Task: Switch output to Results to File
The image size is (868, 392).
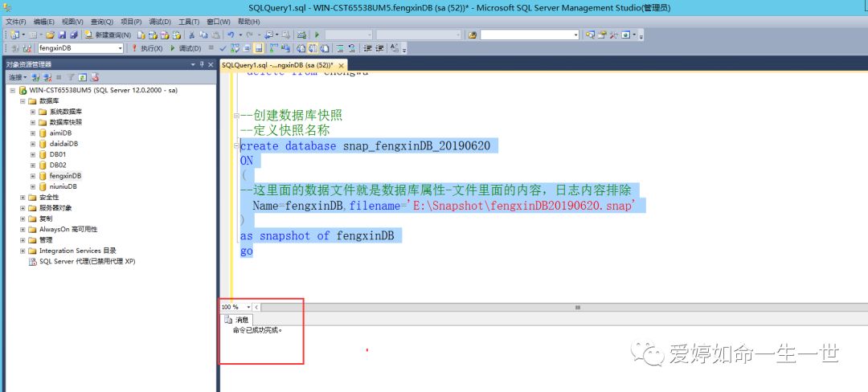Action: (x=325, y=48)
